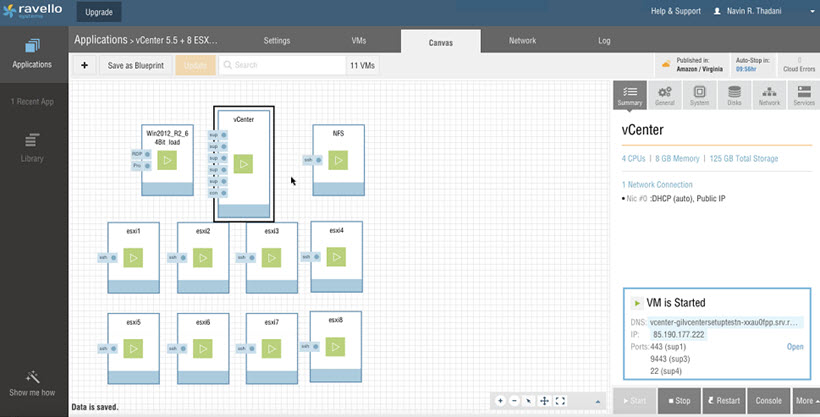Viewport: 820px width, 417px height.
Task: Expand the More actions menu
Action: coord(806,401)
